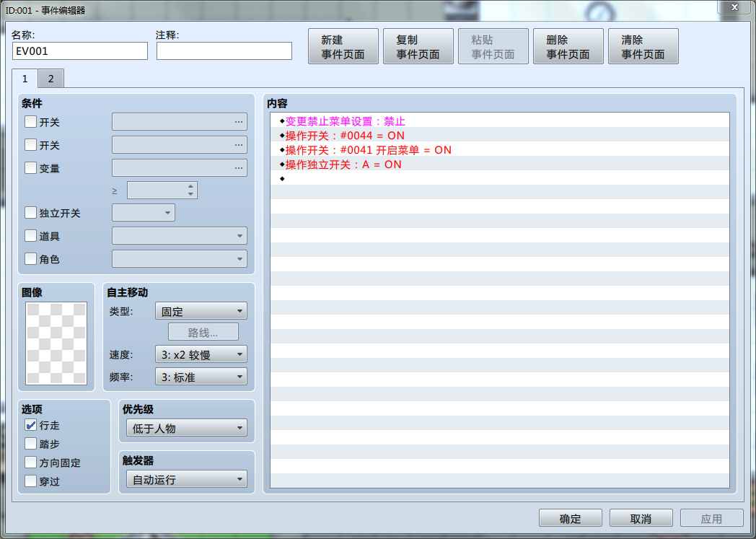Switch to event page tab 1
756x539 pixels.
click(x=25, y=79)
